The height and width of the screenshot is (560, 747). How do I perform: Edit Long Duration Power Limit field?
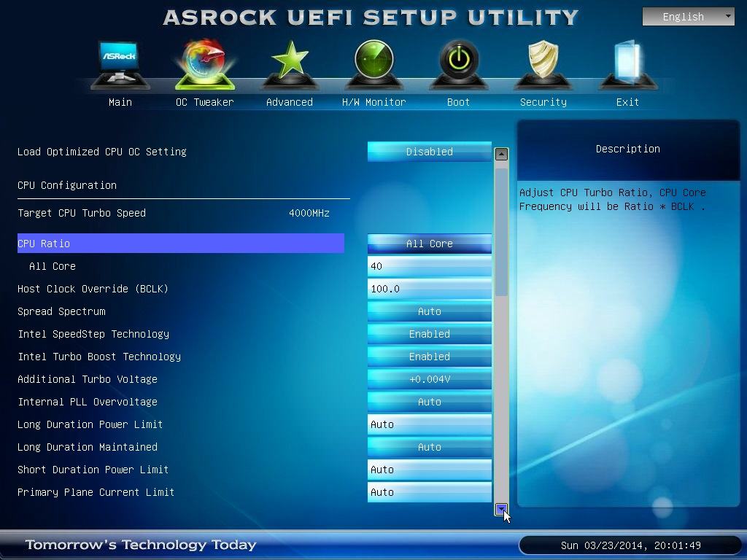pos(429,424)
